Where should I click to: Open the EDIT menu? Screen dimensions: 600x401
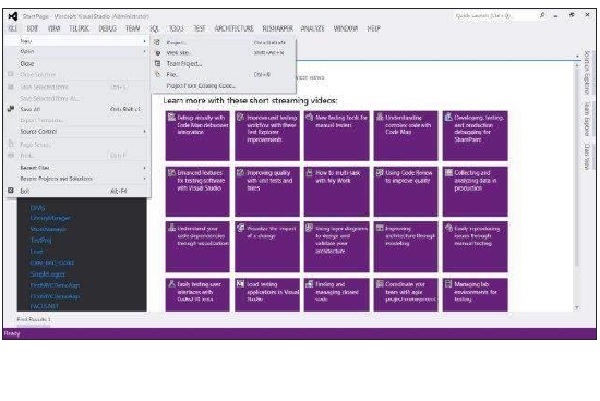tap(32, 29)
